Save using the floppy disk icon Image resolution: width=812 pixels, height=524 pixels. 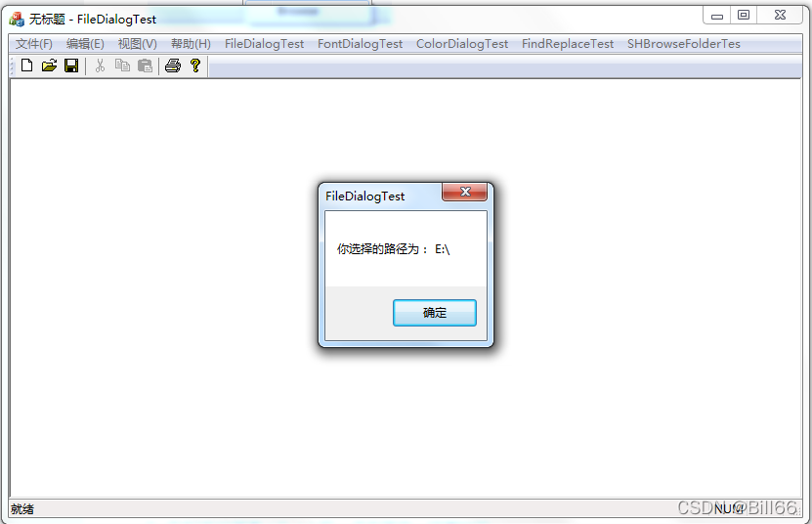71,65
